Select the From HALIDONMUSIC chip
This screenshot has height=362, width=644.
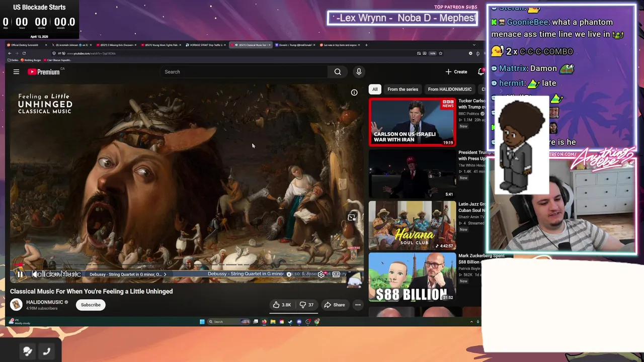click(x=450, y=89)
